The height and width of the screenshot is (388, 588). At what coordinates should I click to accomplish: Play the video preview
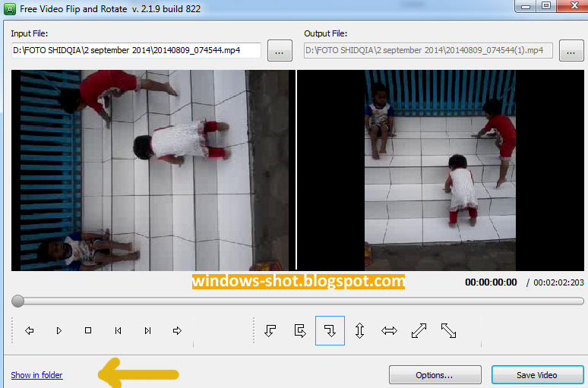click(58, 330)
